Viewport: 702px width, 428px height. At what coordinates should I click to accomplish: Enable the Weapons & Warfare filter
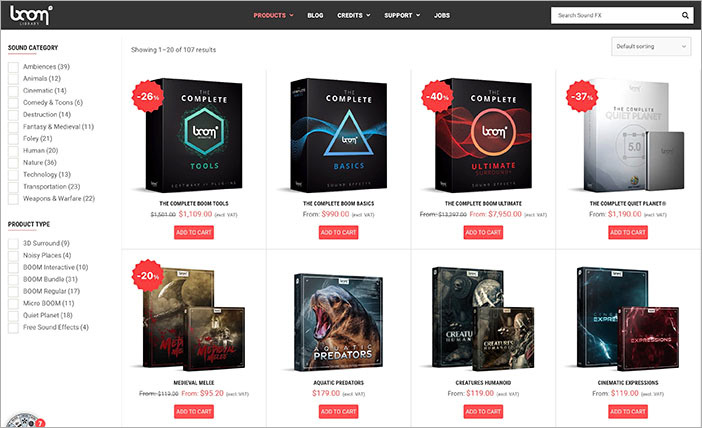(13, 199)
